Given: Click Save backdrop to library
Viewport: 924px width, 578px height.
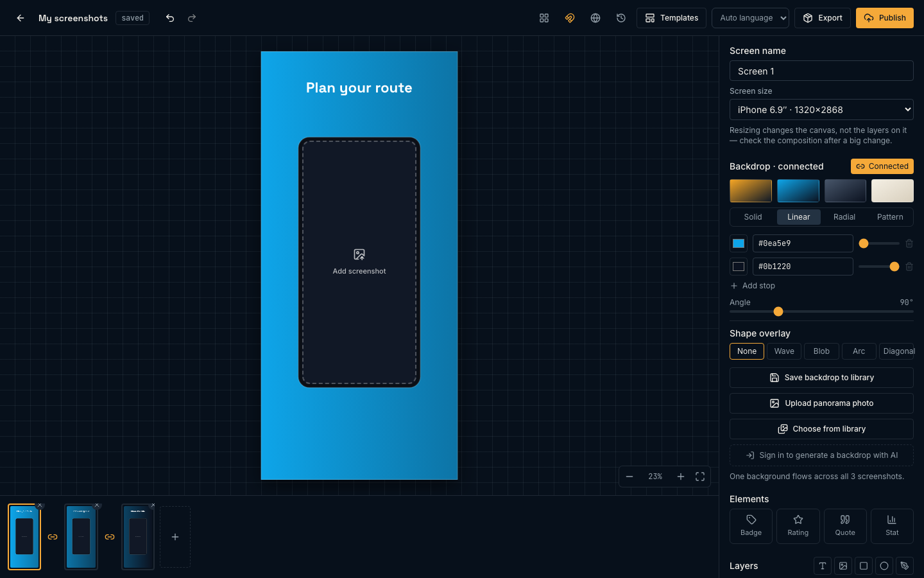Looking at the screenshot, I should point(821,378).
